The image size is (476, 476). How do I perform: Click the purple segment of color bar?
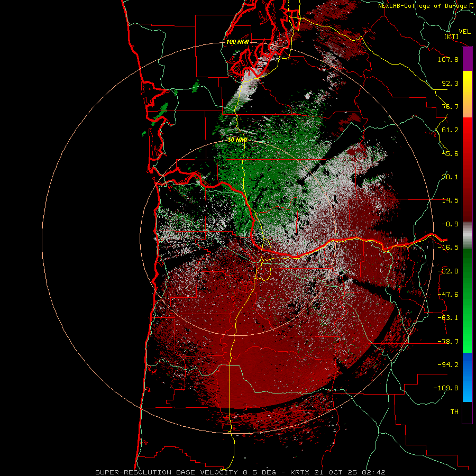tap(467, 59)
